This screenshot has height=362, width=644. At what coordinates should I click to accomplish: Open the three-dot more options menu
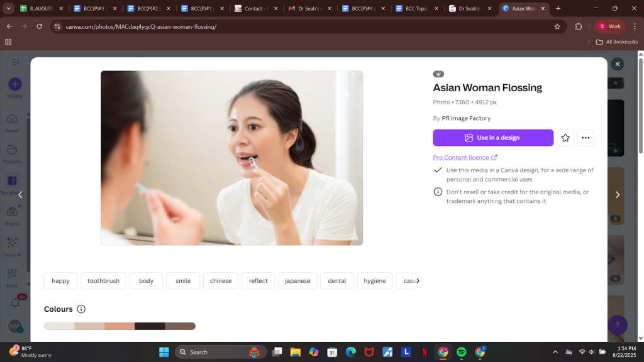tap(586, 138)
